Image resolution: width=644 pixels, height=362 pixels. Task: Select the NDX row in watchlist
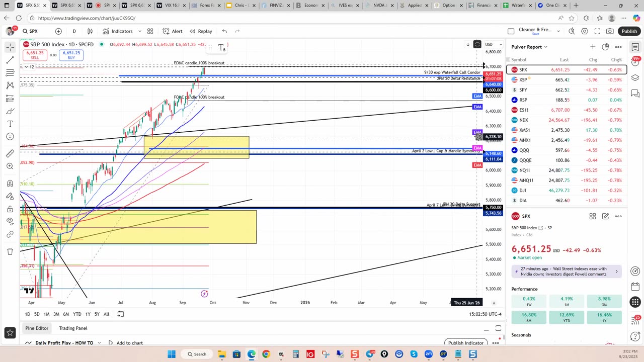pyautogui.click(x=567, y=120)
